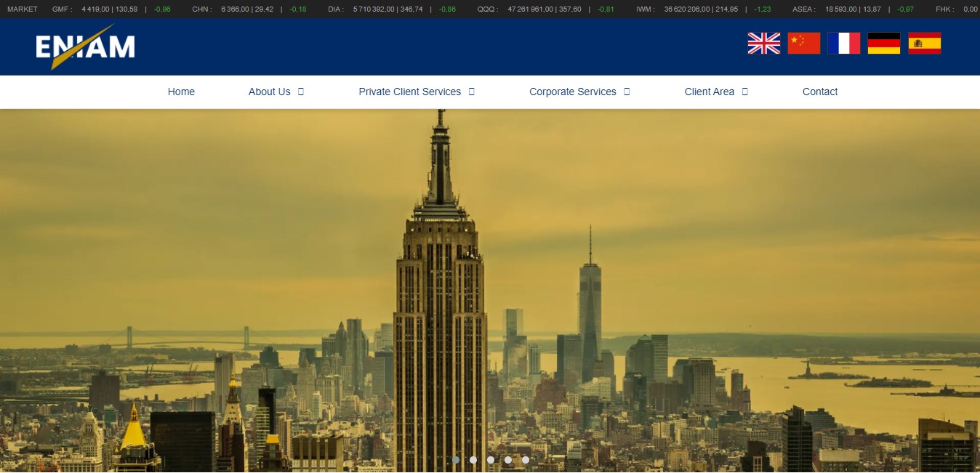Choose the French flag language icon
Image resolution: width=980 pixels, height=473 pixels.
tap(843, 44)
